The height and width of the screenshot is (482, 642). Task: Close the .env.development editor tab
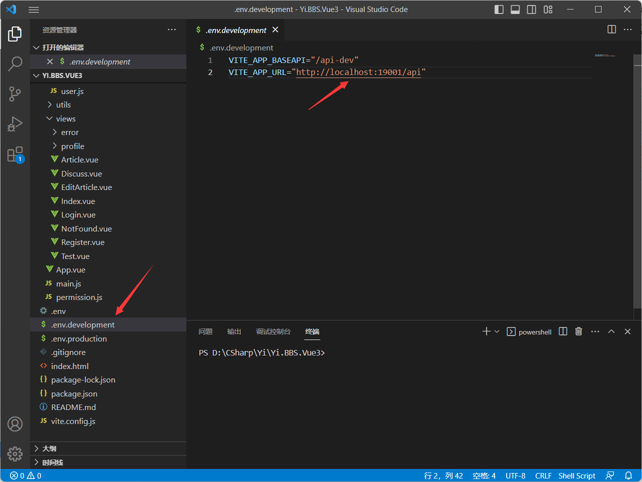click(x=276, y=30)
